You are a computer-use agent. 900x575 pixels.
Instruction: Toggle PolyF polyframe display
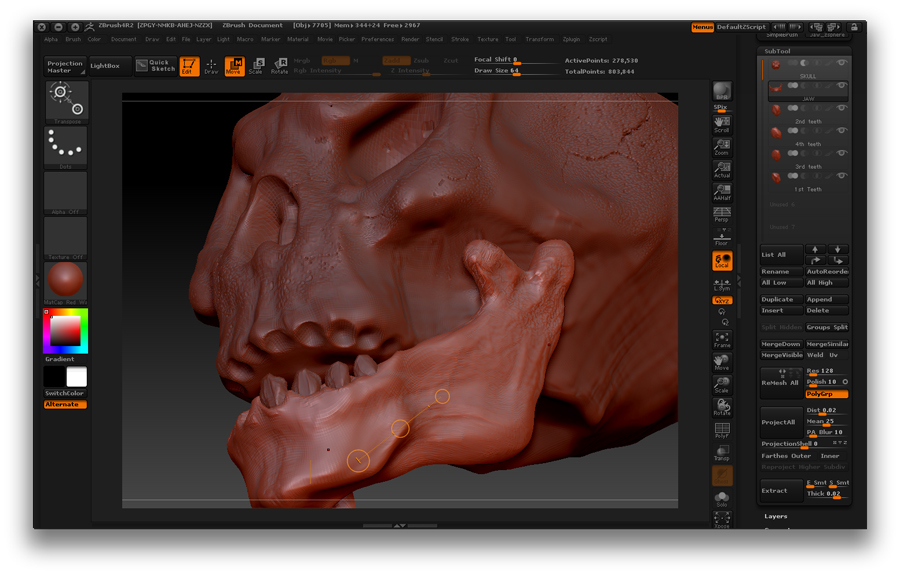tap(722, 430)
